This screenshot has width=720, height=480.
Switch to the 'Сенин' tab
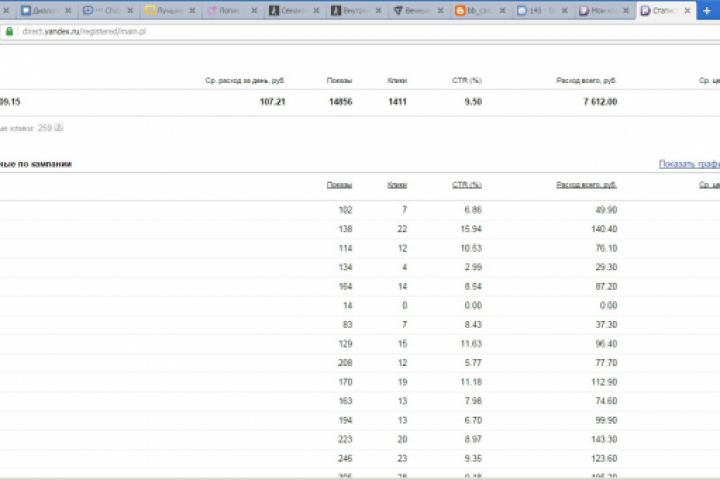(293, 11)
